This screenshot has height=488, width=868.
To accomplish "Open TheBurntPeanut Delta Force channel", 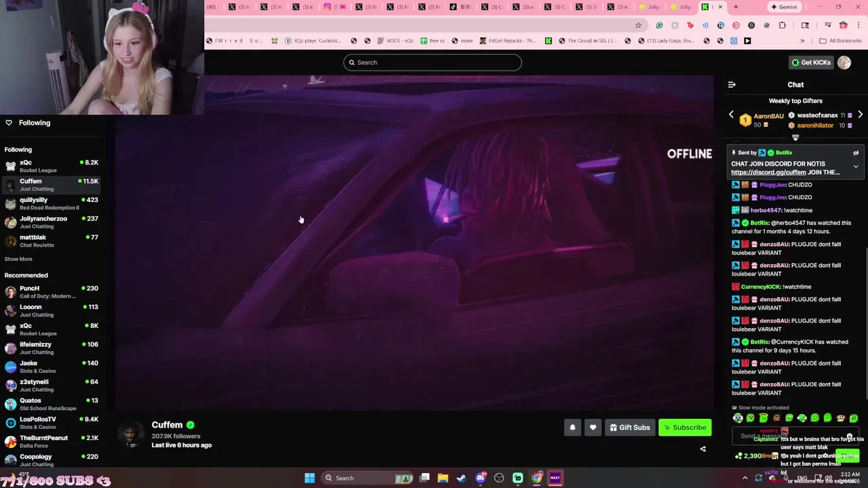I will tap(52, 441).
